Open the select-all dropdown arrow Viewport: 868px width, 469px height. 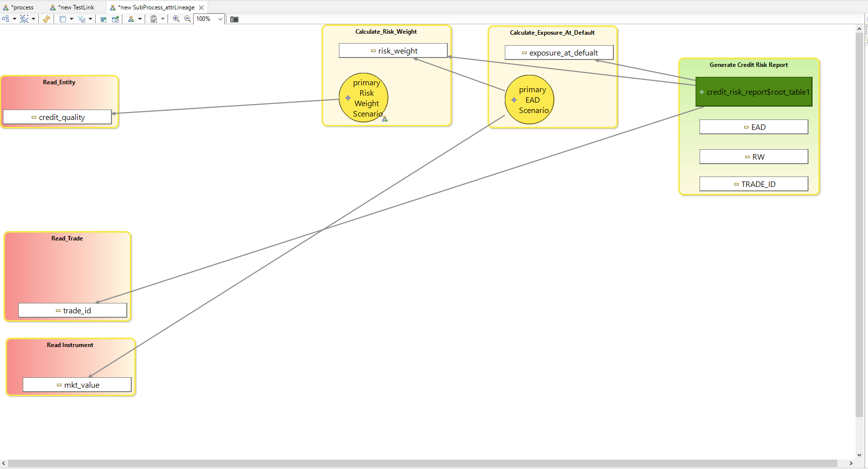point(33,19)
